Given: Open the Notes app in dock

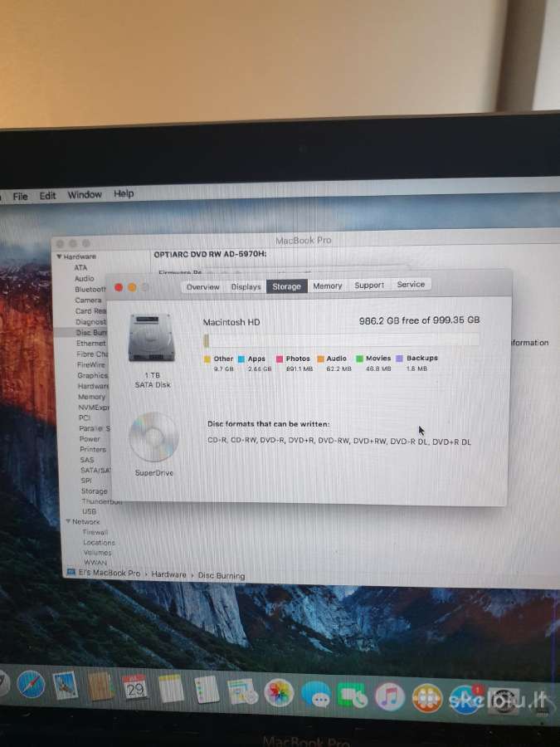Looking at the screenshot, I should click(170, 688).
